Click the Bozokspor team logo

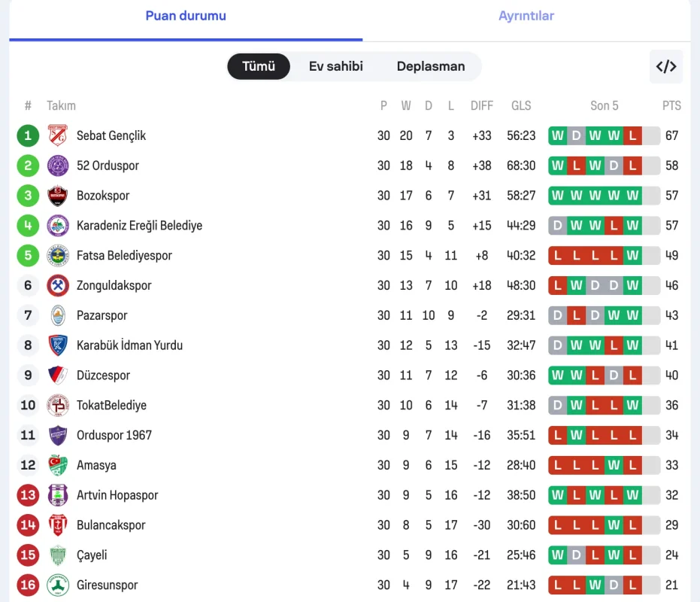[58, 196]
